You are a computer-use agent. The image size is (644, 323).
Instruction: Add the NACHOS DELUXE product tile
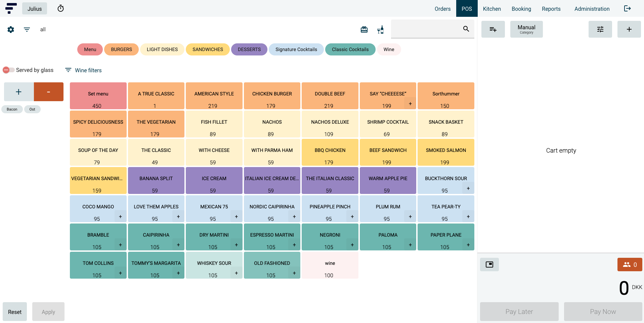click(x=330, y=124)
